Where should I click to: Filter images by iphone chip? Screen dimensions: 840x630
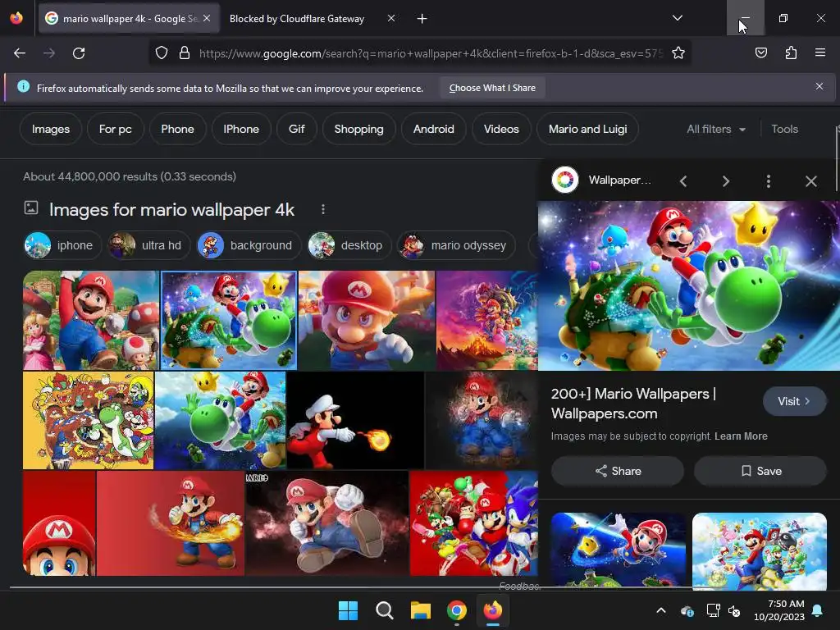pyautogui.click(x=62, y=245)
